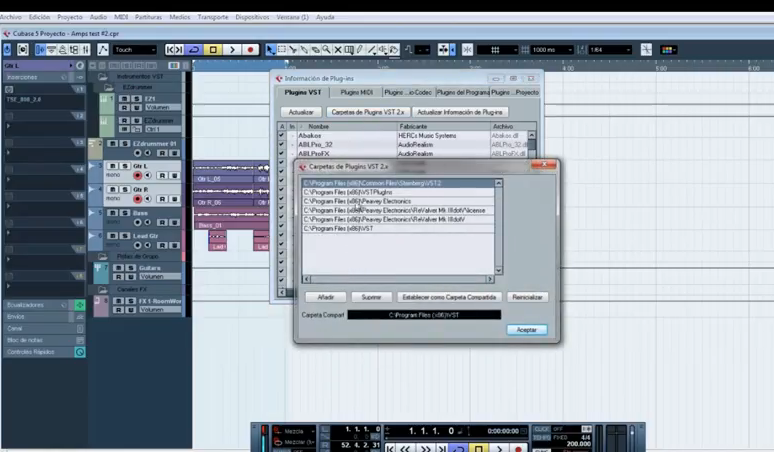Select the Erase tool
This screenshot has height=452, width=774.
(x=315, y=50)
